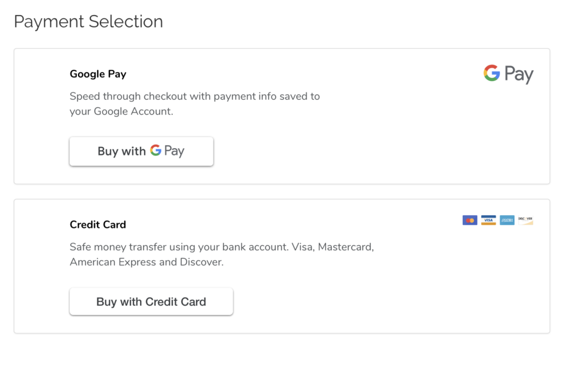Image resolution: width=588 pixels, height=376 pixels.
Task: Click the 'Pay' text on the Google Pay button
Action: [x=174, y=152]
